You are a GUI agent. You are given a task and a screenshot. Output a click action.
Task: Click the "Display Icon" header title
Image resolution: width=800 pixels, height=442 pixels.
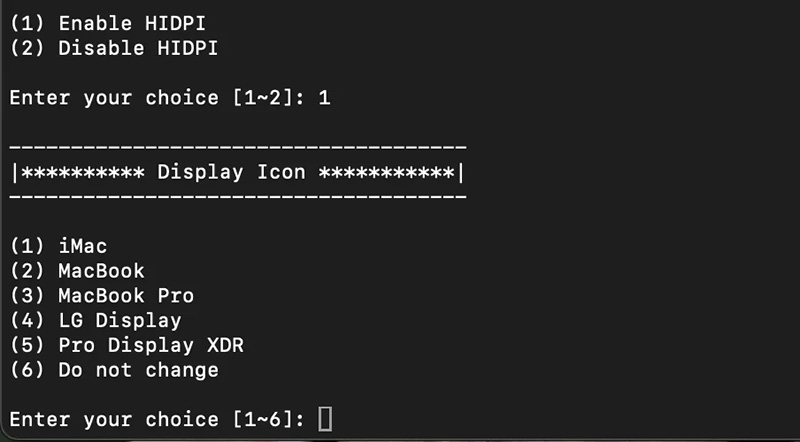pos(231,173)
